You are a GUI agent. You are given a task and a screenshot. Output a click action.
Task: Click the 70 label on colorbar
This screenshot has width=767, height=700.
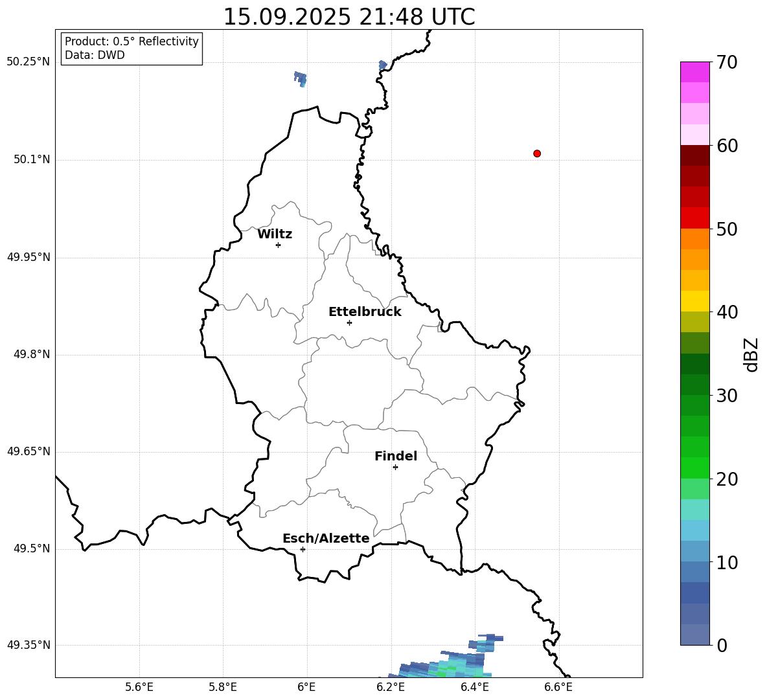(727, 62)
